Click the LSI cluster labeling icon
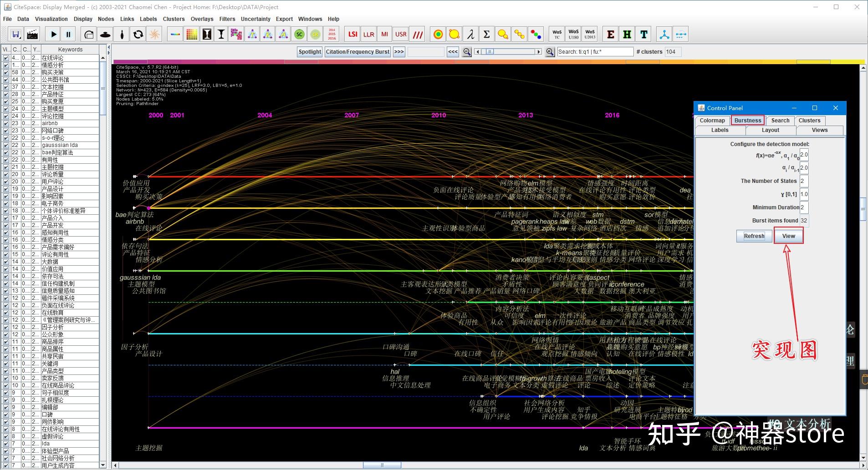868x470 pixels. click(x=352, y=34)
